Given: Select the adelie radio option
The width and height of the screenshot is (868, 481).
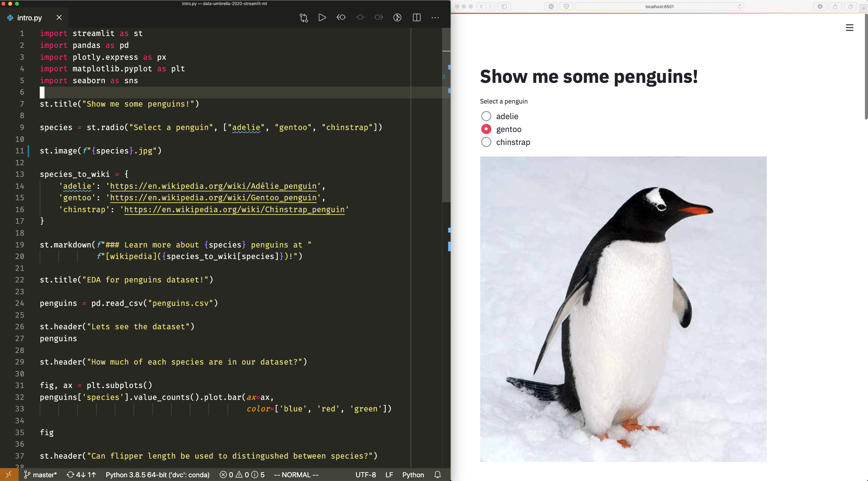Looking at the screenshot, I should click(486, 116).
